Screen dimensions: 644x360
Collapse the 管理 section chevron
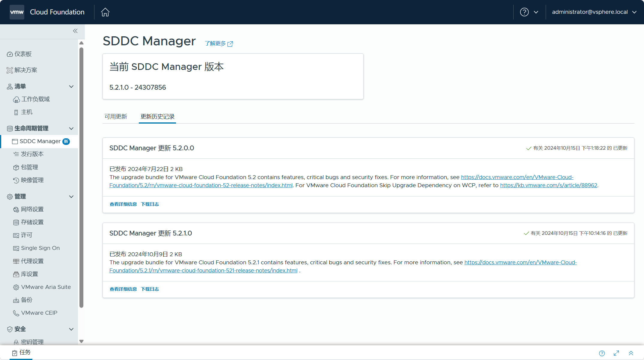pyautogui.click(x=71, y=196)
